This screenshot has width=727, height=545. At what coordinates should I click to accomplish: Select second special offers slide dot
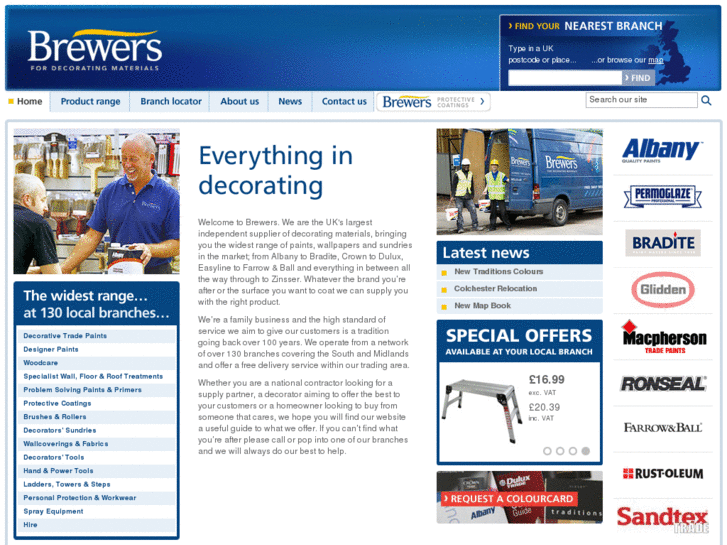click(x=560, y=451)
